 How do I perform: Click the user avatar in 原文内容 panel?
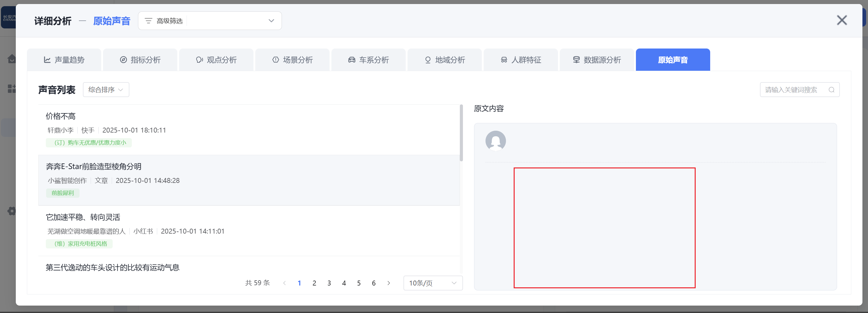click(495, 141)
